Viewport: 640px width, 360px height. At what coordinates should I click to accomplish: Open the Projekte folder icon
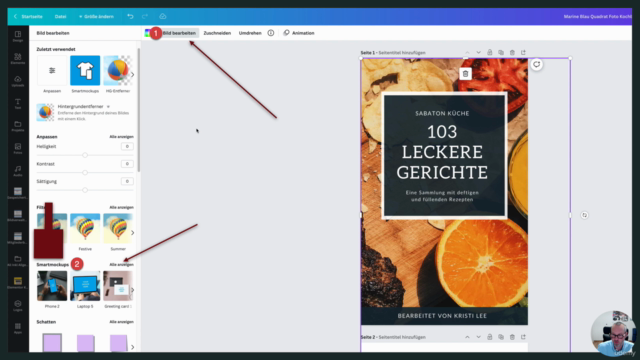18,126
